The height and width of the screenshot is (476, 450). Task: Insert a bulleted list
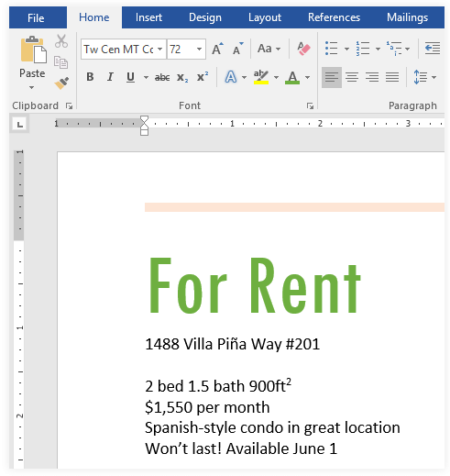(x=332, y=49)
